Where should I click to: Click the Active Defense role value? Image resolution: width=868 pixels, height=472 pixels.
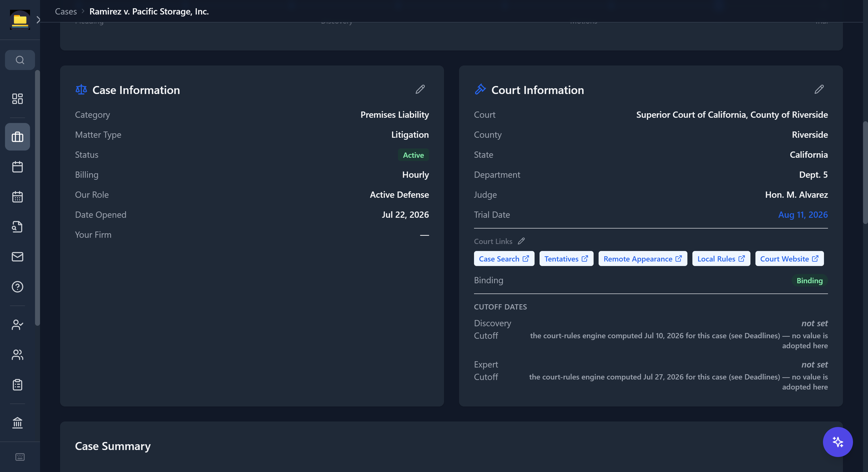pos(399,194)
